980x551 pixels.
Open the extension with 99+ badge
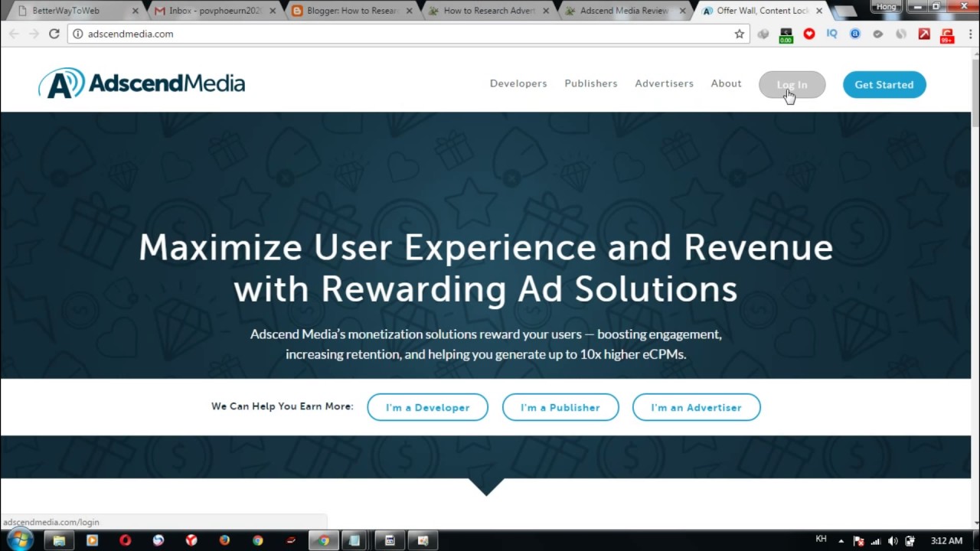point(947,35)
